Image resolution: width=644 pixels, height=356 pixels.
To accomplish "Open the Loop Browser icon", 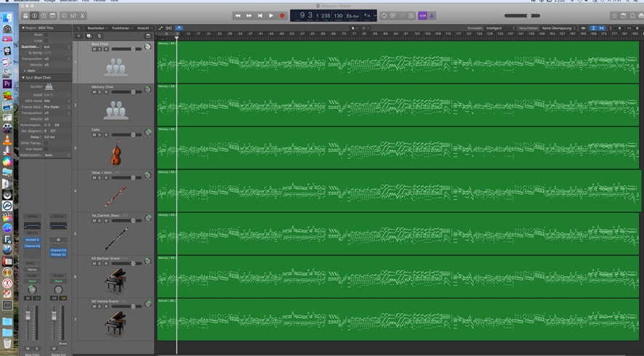I will (x=632, y=15).
